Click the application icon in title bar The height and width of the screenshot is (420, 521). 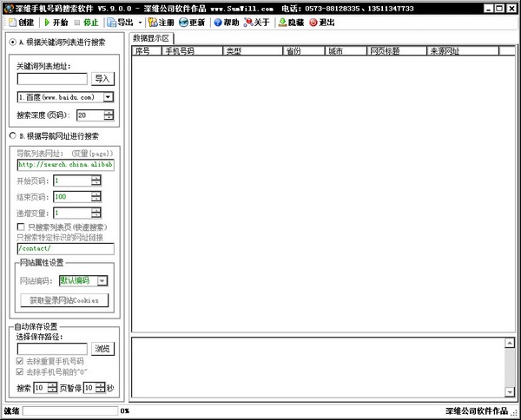tap(9, 9)
